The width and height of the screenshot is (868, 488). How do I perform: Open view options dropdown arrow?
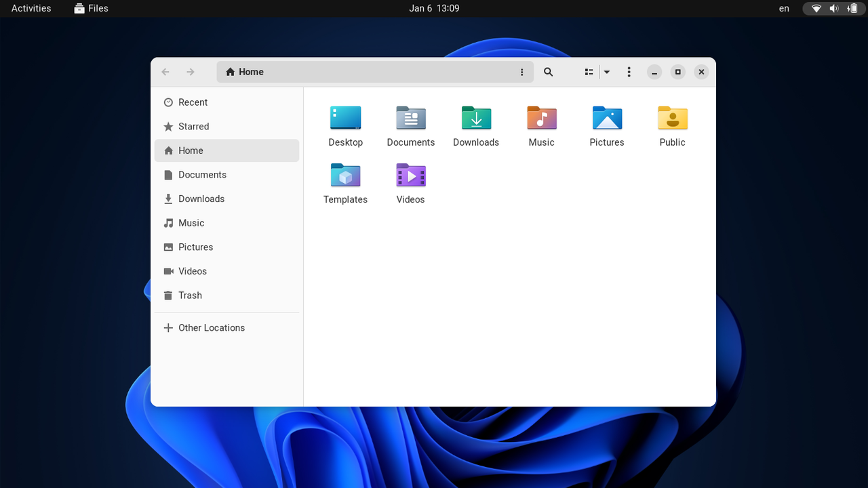coord(607,72)
